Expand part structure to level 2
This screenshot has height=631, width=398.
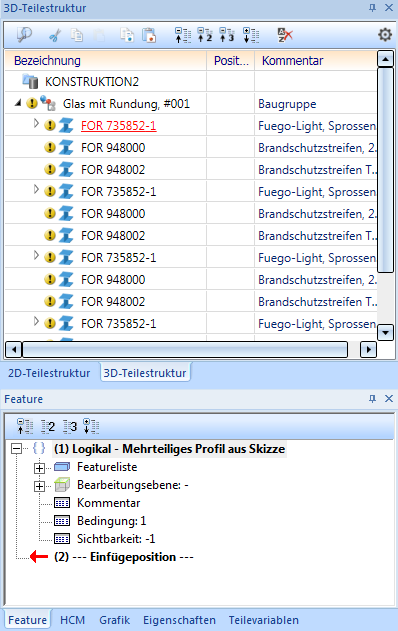205,35
